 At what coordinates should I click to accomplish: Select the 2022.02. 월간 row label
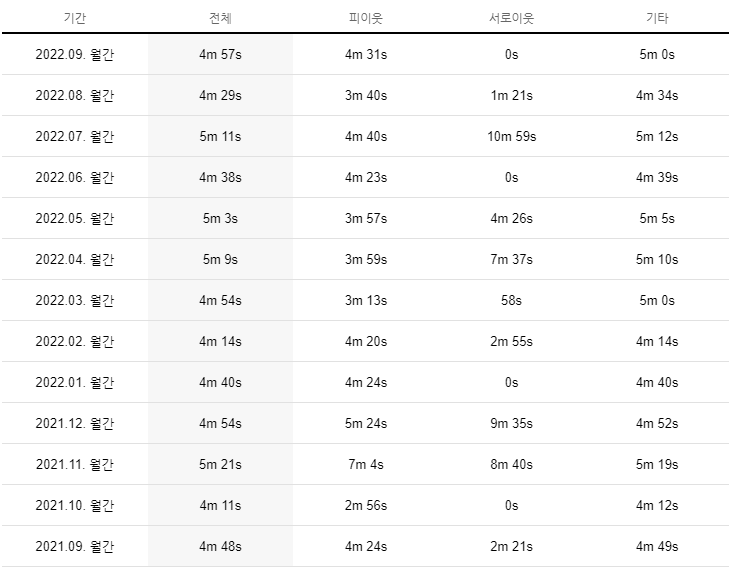[x=74, y=341]
